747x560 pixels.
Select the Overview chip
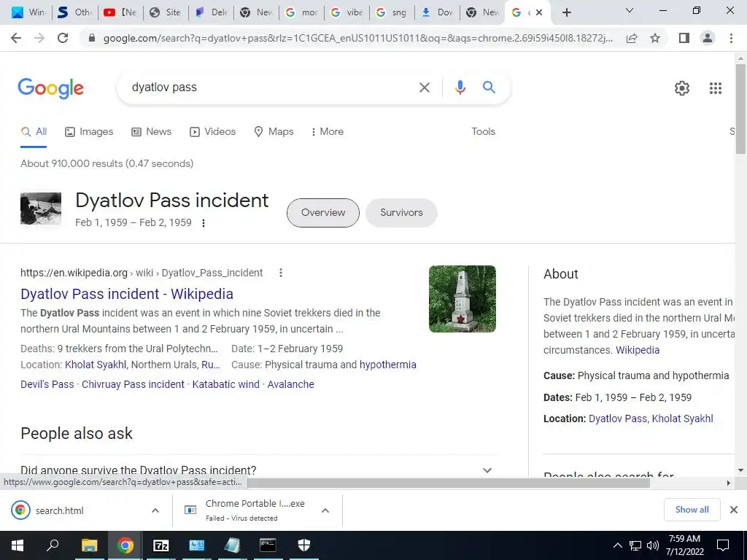point(323,213)
